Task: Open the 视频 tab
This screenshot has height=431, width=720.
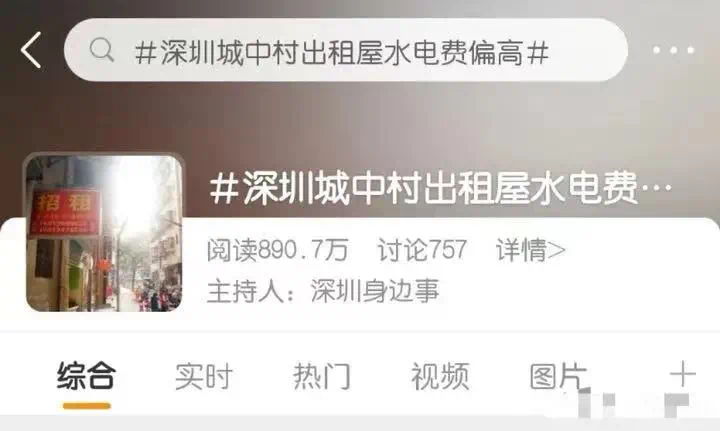Action: click(440, 376)
